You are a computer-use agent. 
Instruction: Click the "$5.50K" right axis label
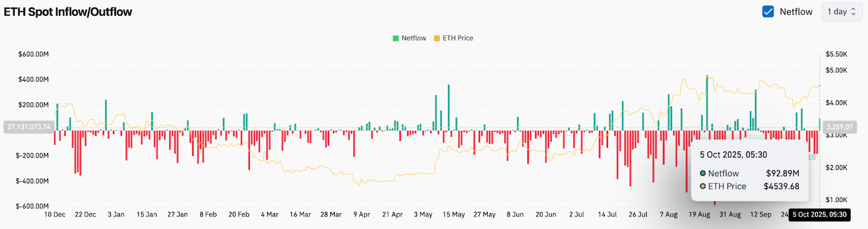pyautogui.click(x=836, y=55)
